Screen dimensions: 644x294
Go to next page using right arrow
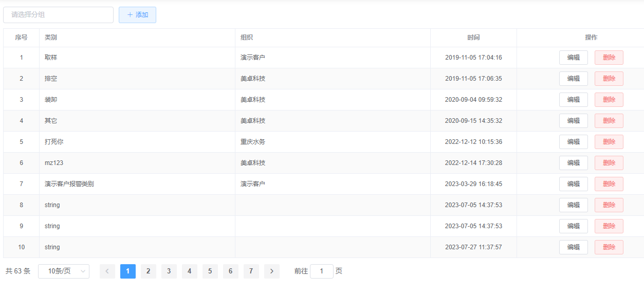pyautogui.click(x=271, y=271)
